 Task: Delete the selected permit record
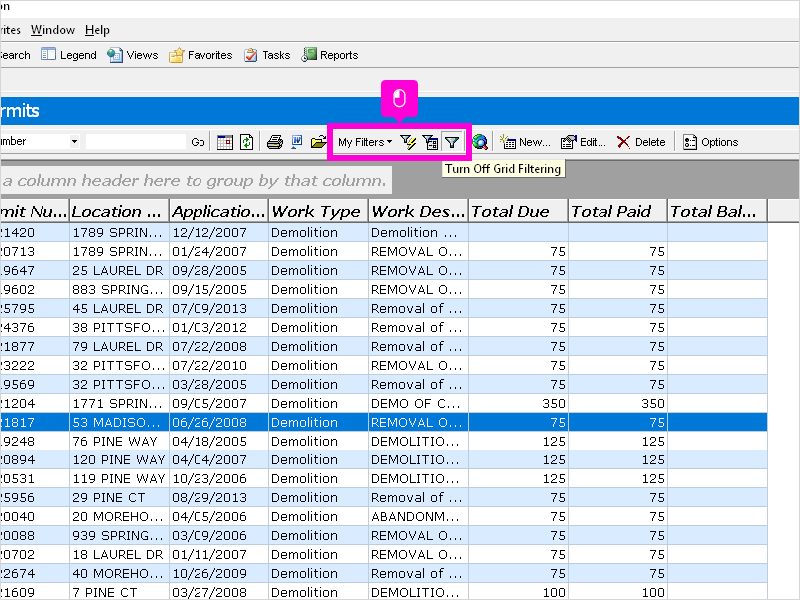tap(641, 142)
